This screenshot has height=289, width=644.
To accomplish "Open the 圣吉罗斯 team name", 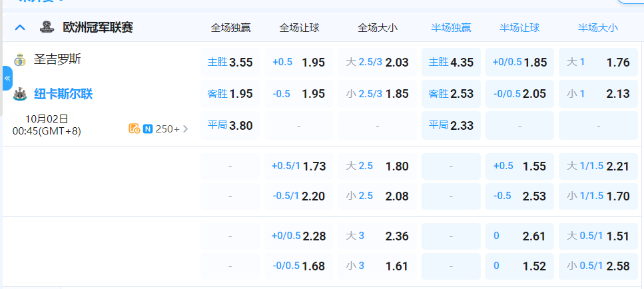I will (x=57, y=59).
